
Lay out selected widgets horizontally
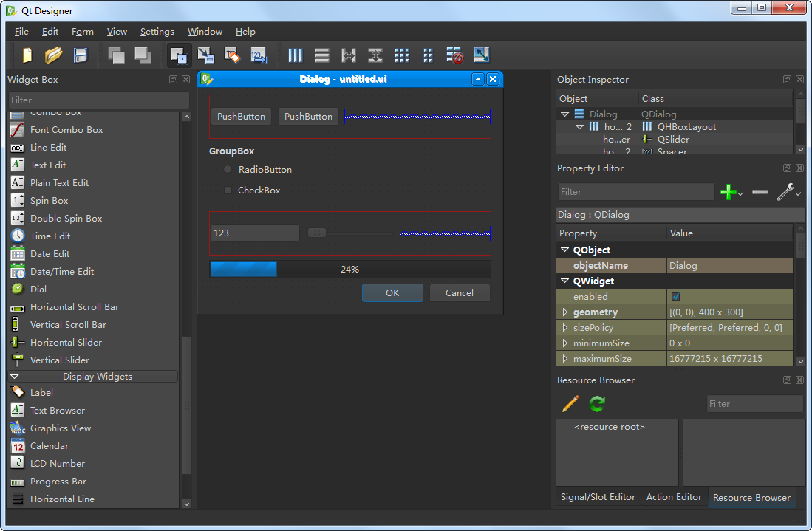pos(295,55)
